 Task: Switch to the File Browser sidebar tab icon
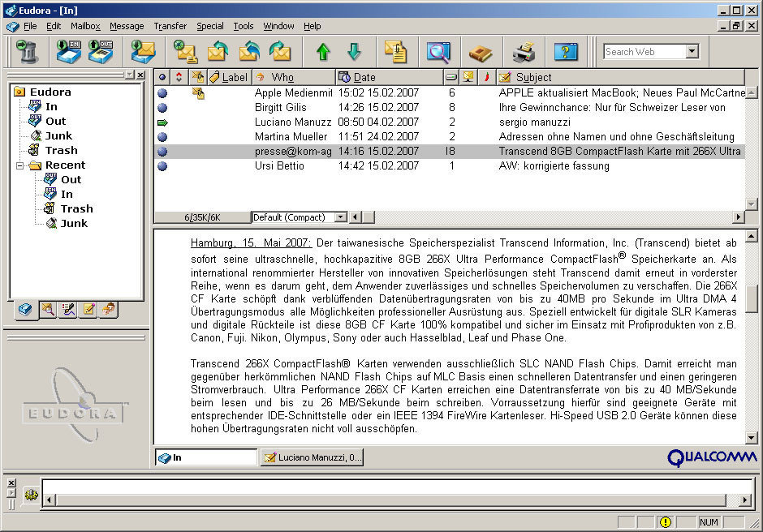(48, 309)
